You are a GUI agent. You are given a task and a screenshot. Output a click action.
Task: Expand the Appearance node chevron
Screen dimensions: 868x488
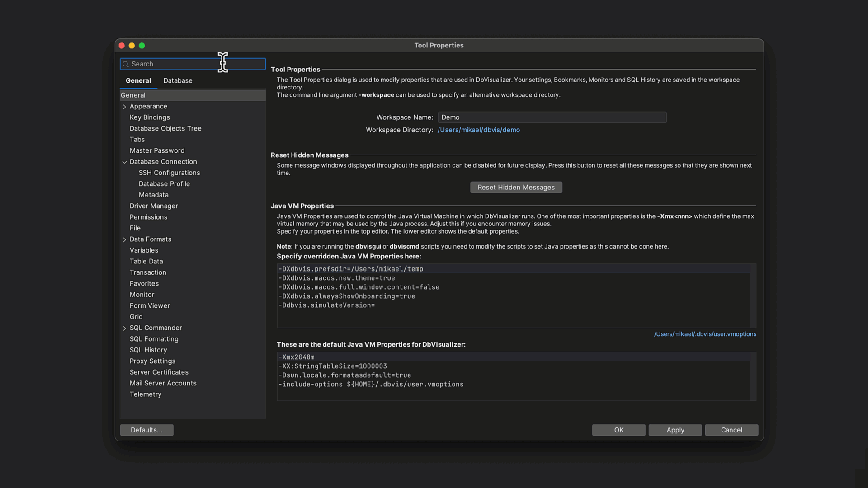[x=125, y=107]
